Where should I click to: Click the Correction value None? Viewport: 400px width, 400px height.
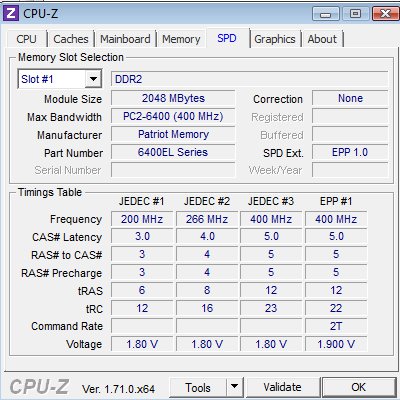tap(350, 98)
